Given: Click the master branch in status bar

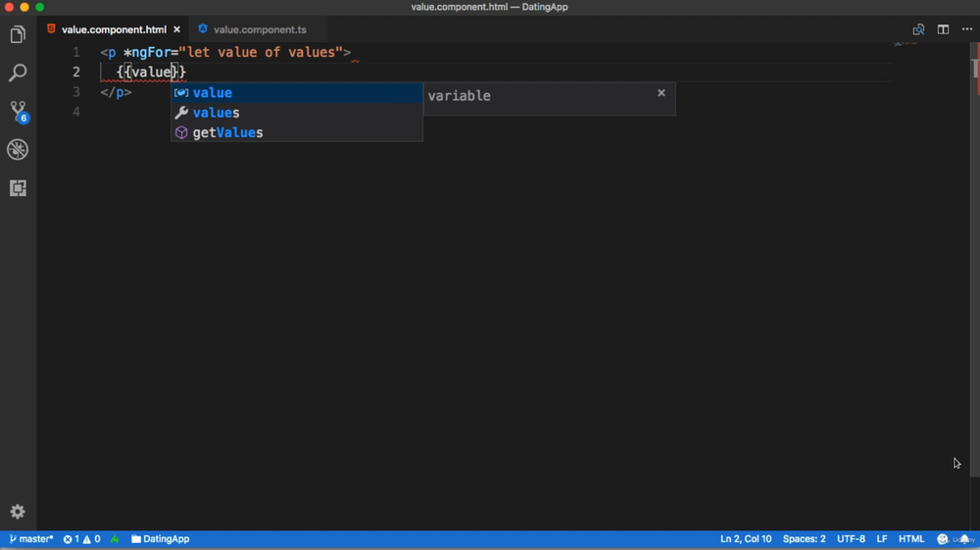Looking at the screenshot, I should pos(31,539).
